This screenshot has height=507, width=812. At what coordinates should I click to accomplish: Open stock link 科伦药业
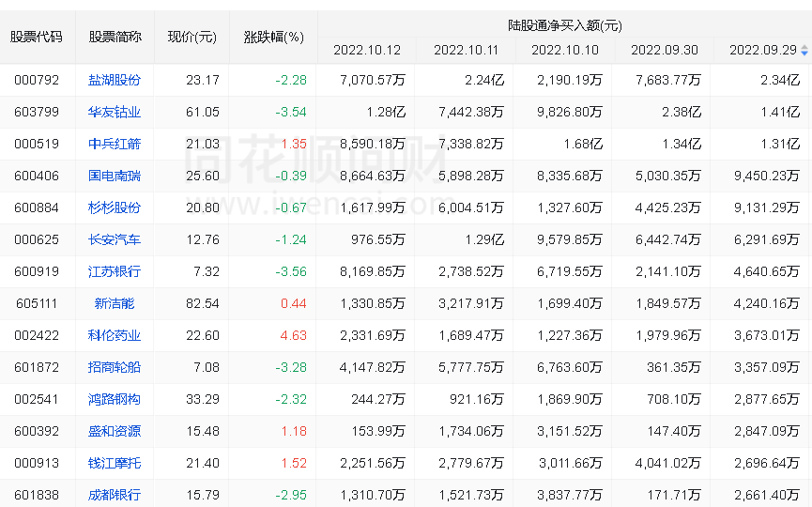(115, 335)
